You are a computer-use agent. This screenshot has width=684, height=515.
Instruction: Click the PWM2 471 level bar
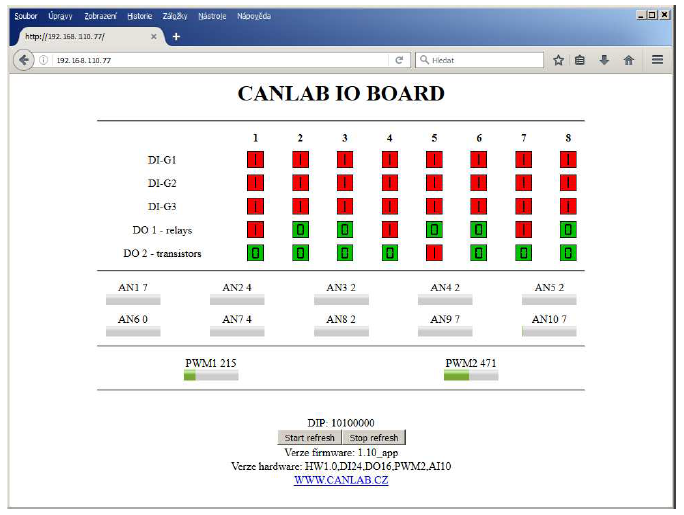471,375
